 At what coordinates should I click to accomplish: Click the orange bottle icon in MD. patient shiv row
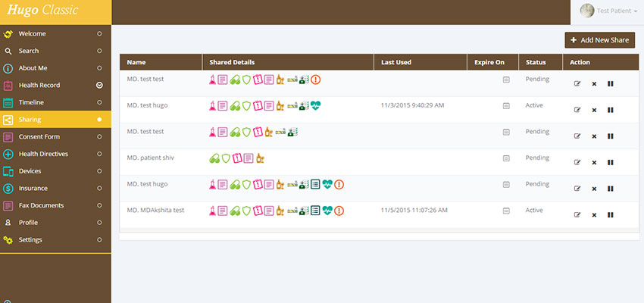260,158
